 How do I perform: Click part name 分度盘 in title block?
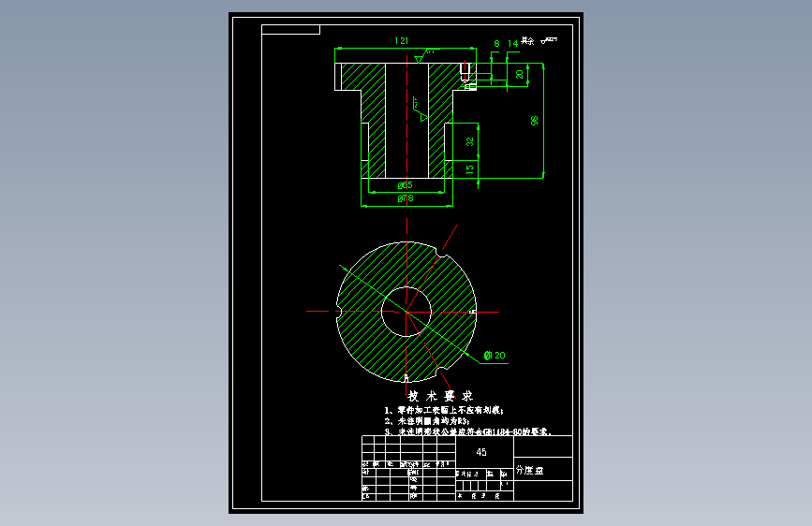529,470
